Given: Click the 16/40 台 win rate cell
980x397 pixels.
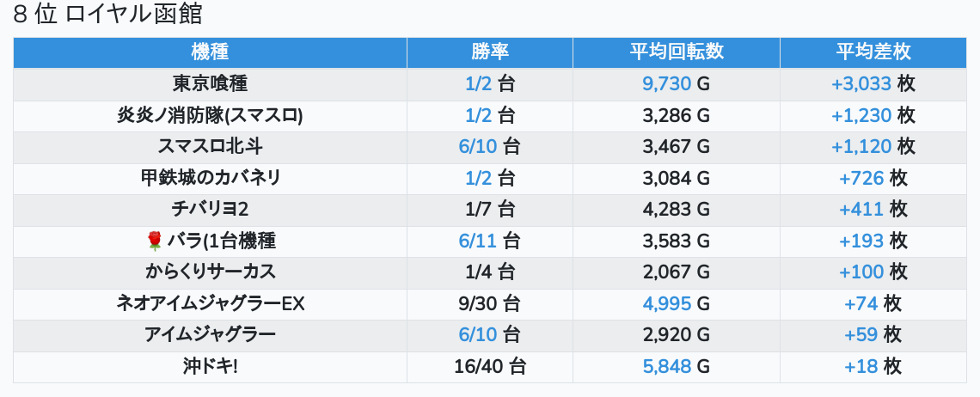Looking at the screenshot, I should coord(490,366).
